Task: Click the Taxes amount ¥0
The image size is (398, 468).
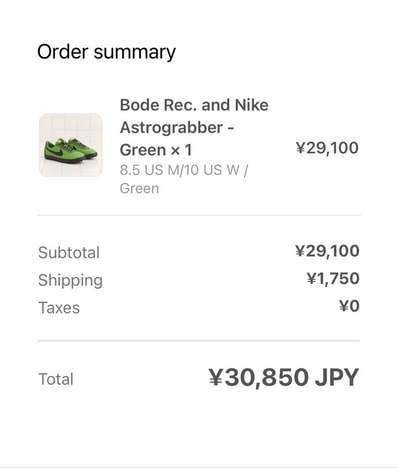Action: point(349,306)
